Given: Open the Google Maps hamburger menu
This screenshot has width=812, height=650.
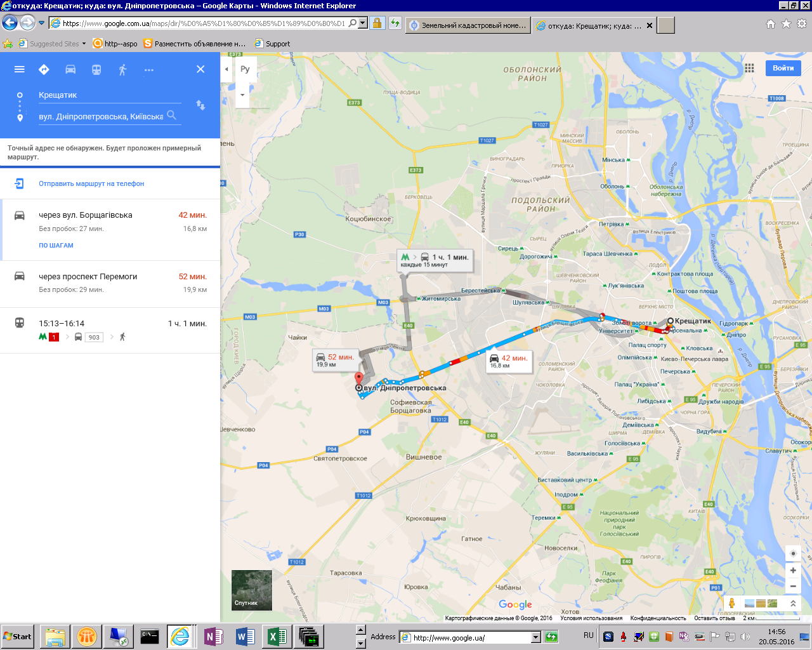Looking at the screenshot, I should click(x=20, y=69).
